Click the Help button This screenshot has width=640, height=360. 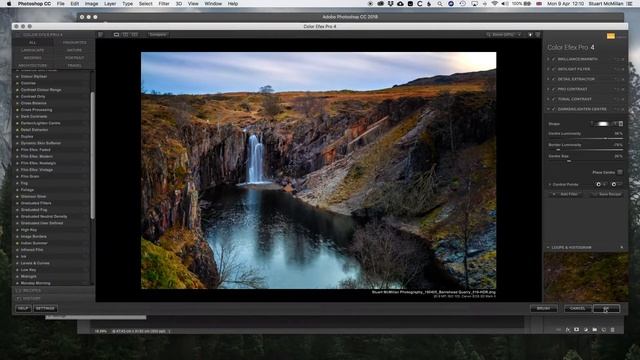pos(23,309)
